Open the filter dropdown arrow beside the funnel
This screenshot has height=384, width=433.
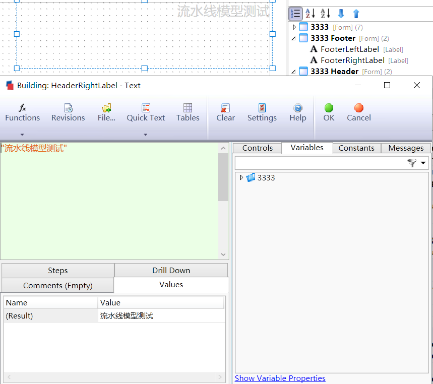point(423,163)
